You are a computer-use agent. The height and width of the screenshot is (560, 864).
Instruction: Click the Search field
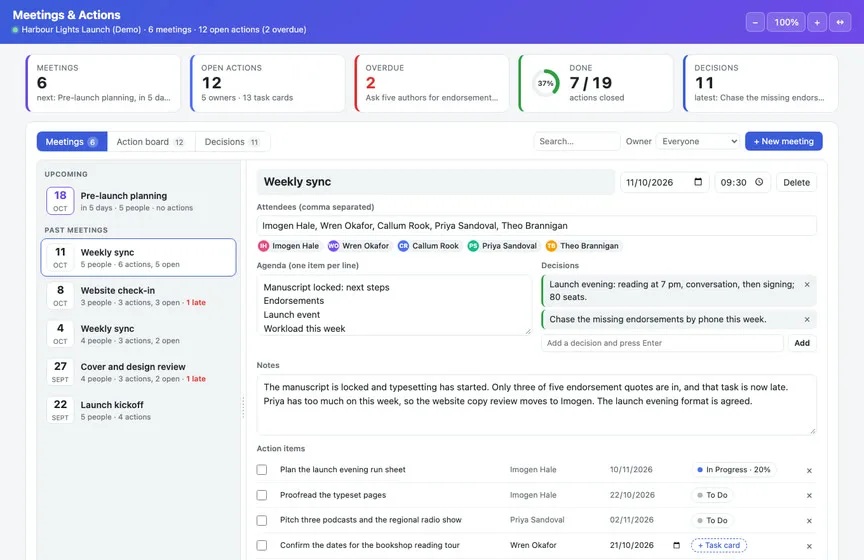(576, 141)
